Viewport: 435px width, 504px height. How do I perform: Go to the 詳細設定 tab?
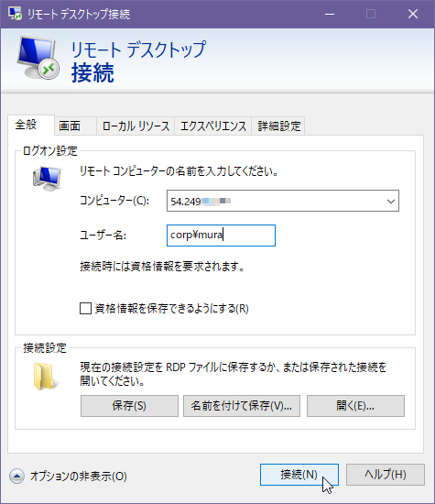(x=278, y=126)
